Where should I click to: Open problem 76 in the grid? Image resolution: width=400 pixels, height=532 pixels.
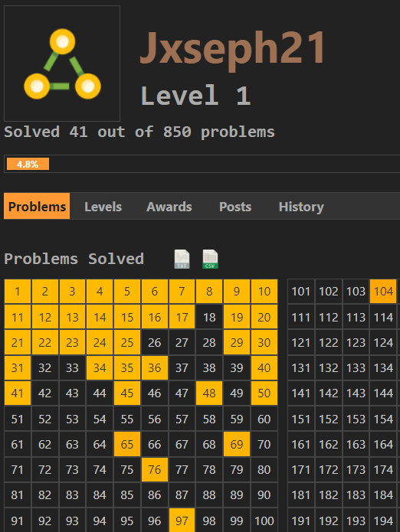tap(155, 469)
